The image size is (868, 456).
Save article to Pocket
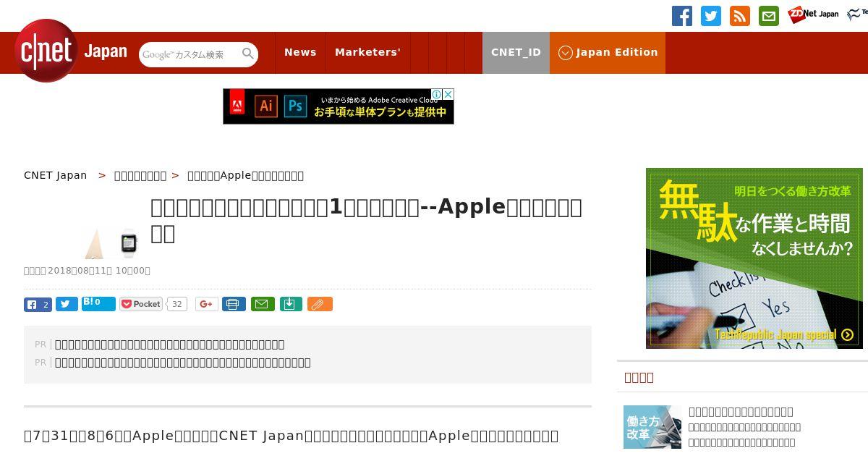coord(141,304)
